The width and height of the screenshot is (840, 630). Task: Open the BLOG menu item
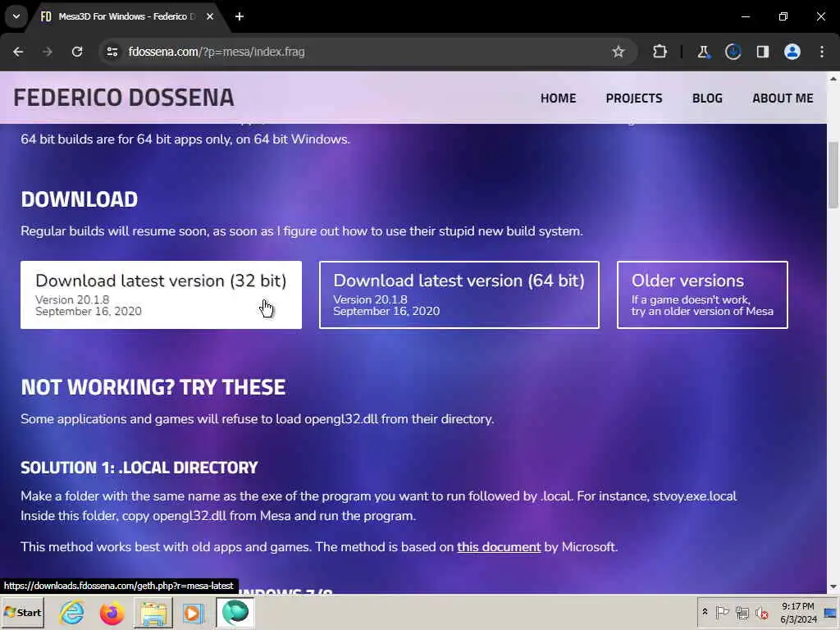[707, 98]
